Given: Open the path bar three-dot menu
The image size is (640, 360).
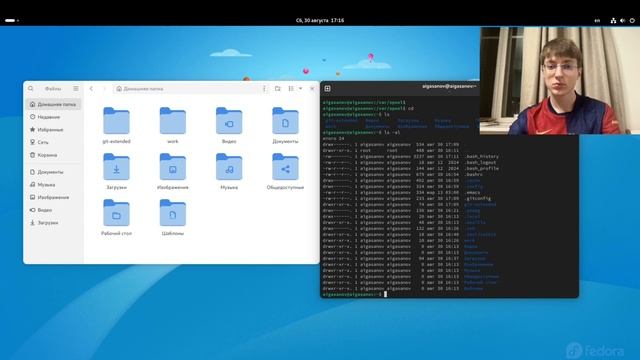Looking at the screenshot, I should tap(264, 89).
